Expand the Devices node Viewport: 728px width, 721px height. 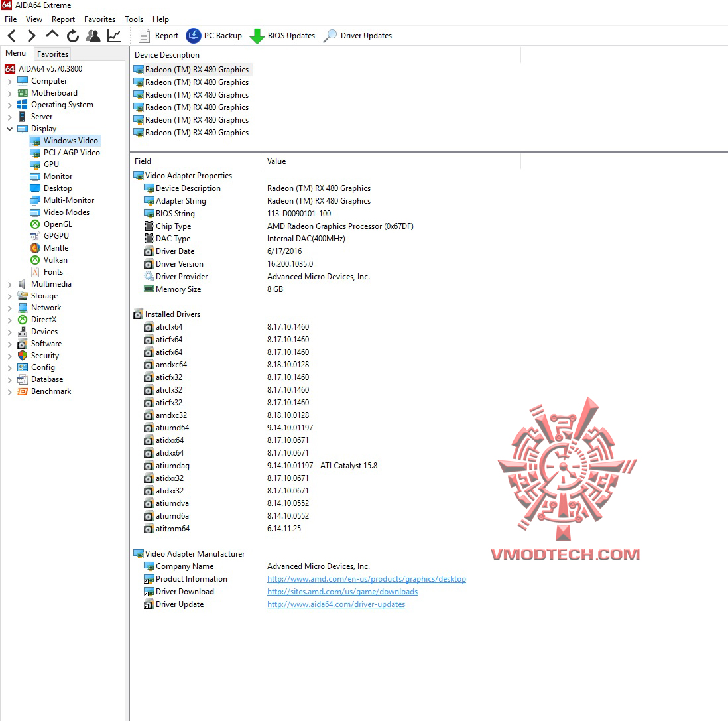coord(10,332)
